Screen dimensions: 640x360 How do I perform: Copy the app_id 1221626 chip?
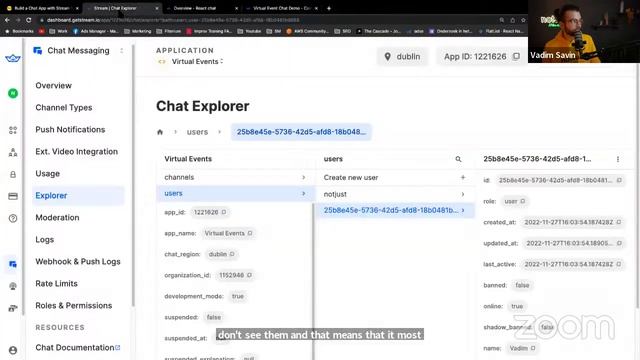[x=224, y=212]
